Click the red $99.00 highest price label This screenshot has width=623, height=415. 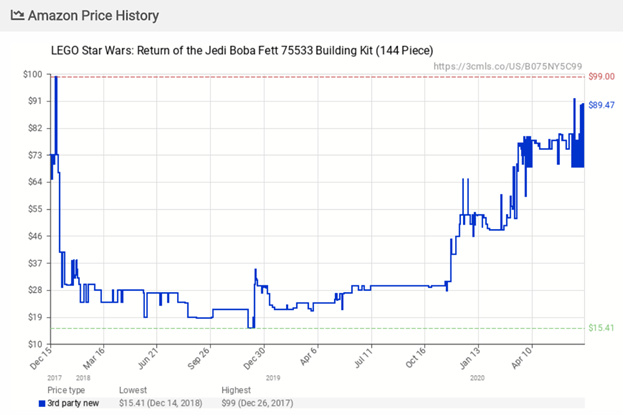point(601,77)
